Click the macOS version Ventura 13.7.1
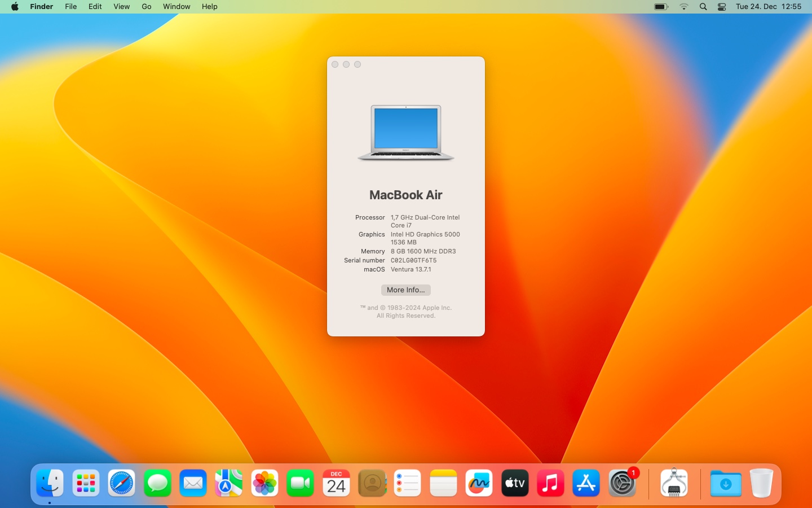The width and height of the screenshot is (812, 508). tap(411, 269)
